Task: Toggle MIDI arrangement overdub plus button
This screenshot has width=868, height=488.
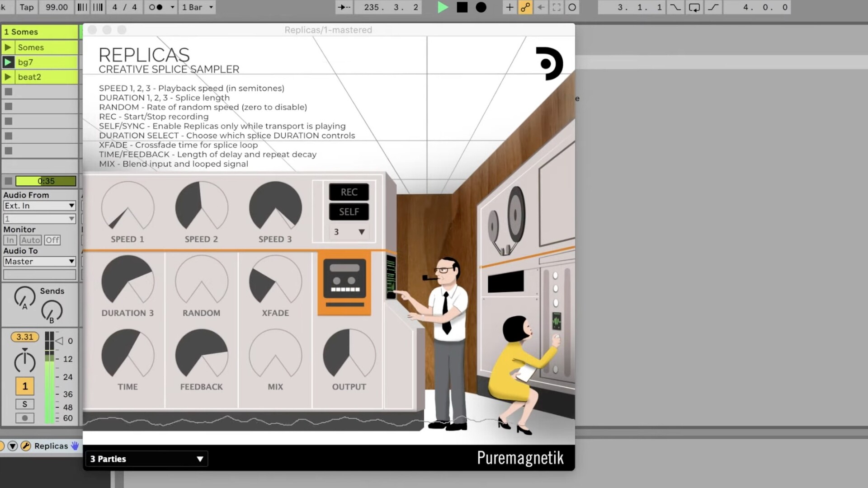Action: [x=509, y=7]
